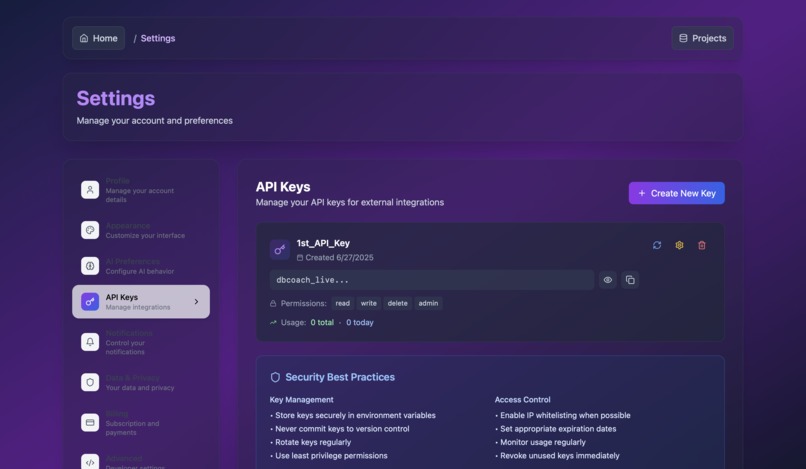
Task: Select Manage integrations sidebar item
Action: 141,302
